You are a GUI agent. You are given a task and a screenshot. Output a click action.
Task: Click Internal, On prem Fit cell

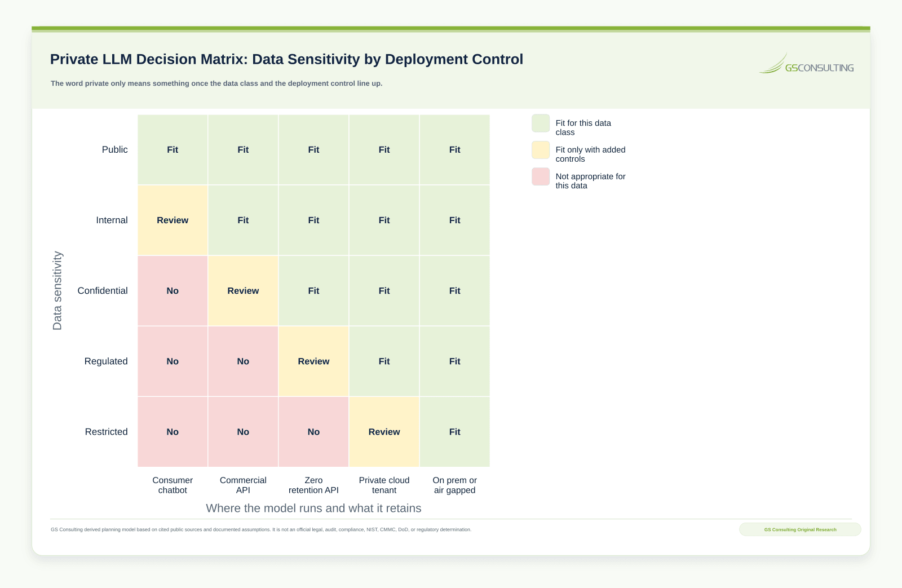pos(455,220)
